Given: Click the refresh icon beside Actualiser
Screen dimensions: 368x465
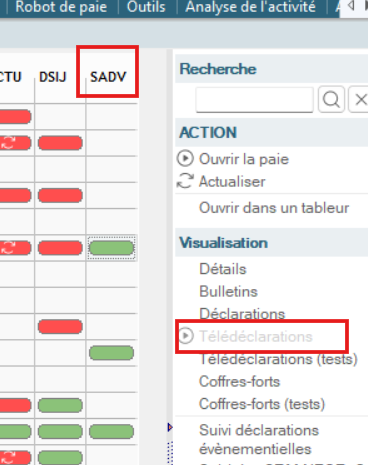Looking at the screenshot, I should (x=185, y=181).
